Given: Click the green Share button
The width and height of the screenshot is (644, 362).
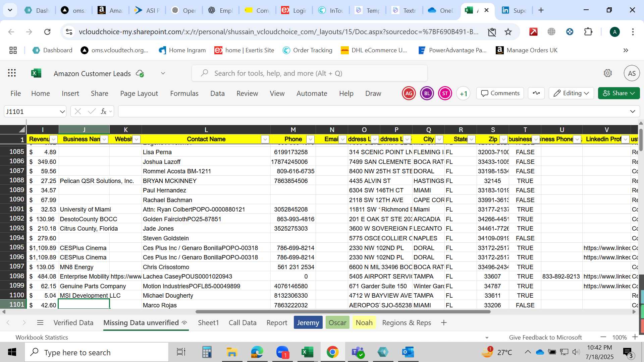Looking at the screenshot, I should (619, 93).
